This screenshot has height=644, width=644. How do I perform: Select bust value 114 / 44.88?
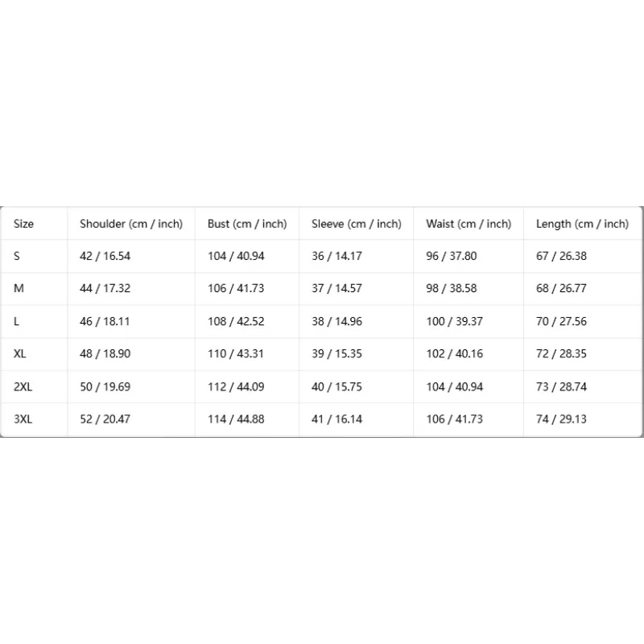click(235, 419)
